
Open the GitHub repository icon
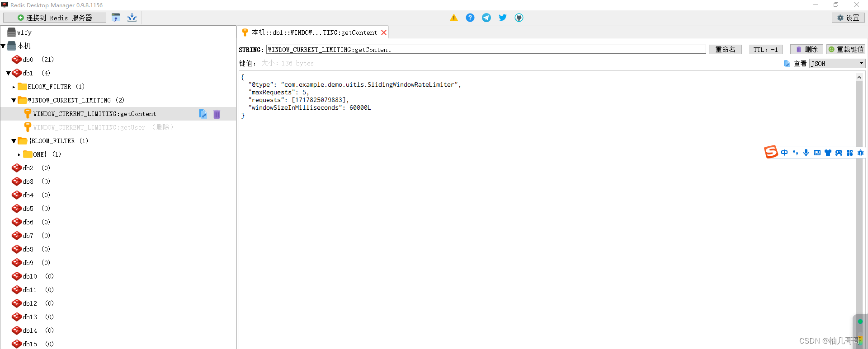pyautogui.click(x=519, y=18)
